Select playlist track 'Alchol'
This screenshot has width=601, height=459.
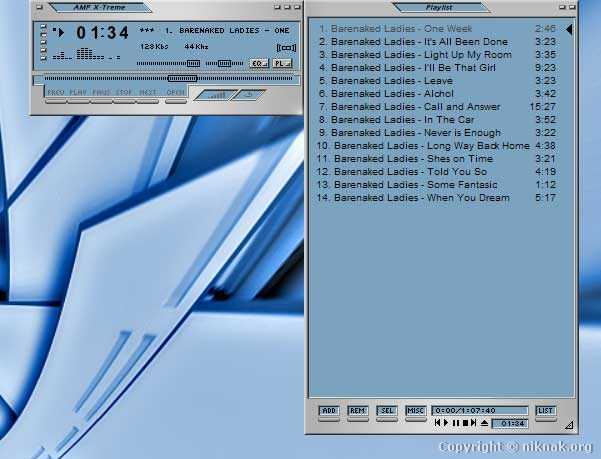(437, 94)
